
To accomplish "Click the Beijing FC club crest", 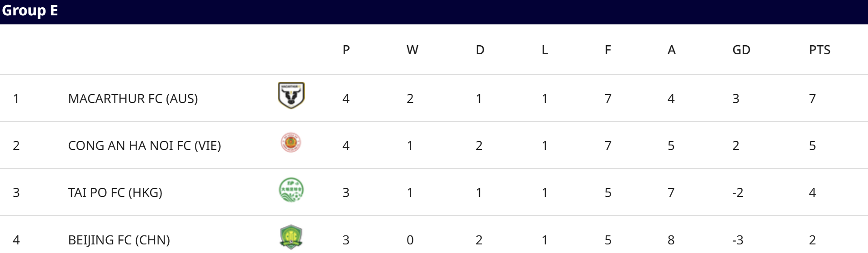I will [291, 237].
